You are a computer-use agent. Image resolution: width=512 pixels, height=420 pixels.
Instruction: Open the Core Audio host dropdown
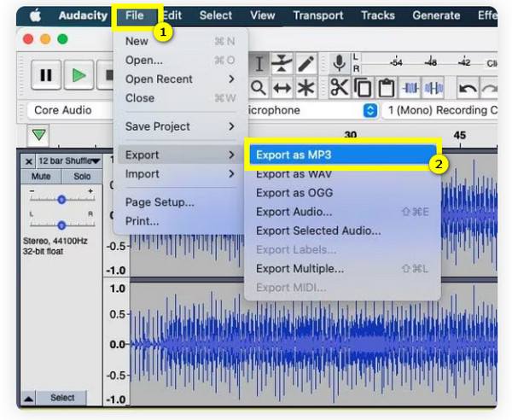pyautogui.click(x=70, y=110)
